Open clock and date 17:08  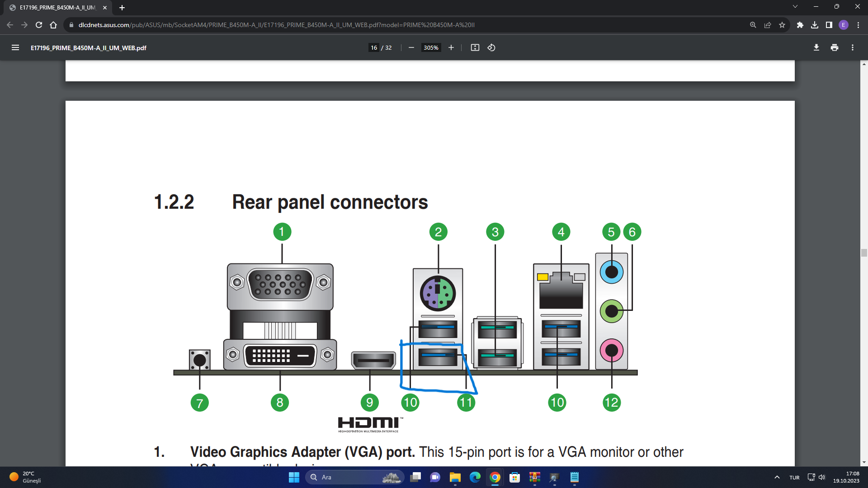coord(846,477)
